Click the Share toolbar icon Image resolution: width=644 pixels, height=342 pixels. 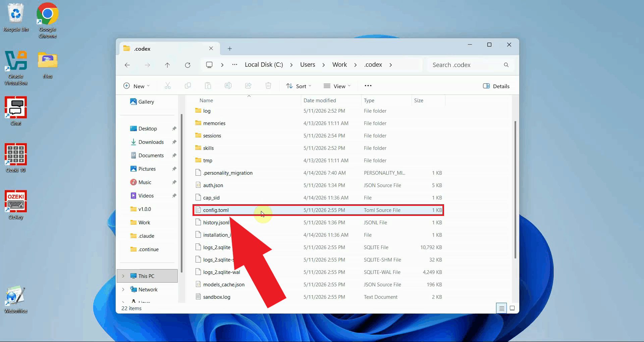tap(248, 86)
